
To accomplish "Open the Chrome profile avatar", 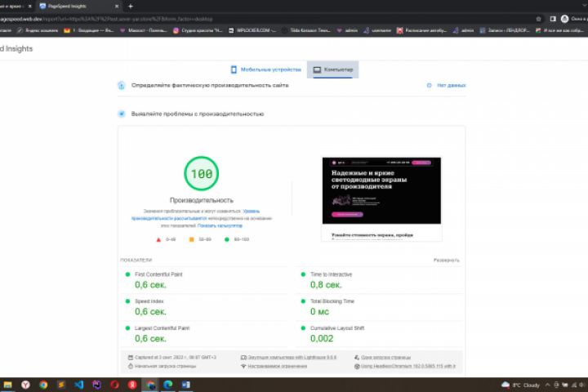I will (564, 19).
